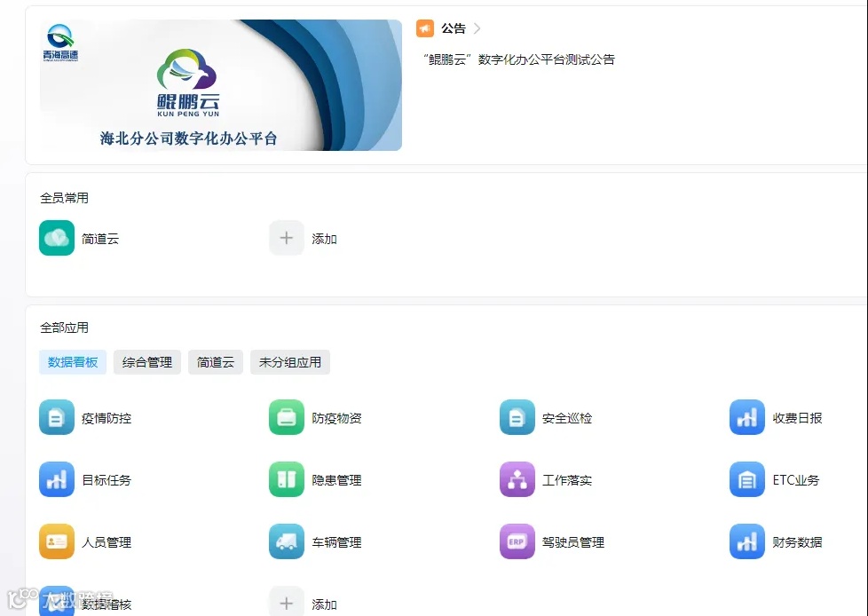Click the 公告 heading link
The image size is (868, 616).
click(x=454, y=28)
